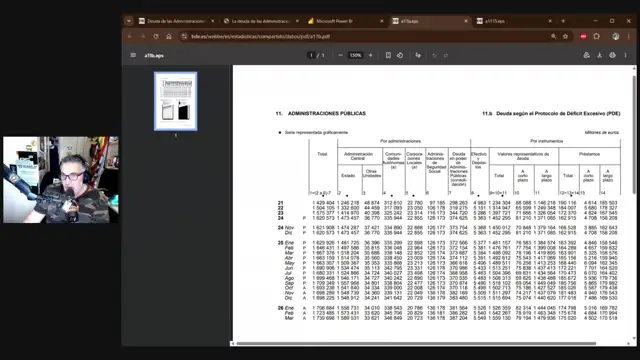Click the a11b.eps document title

pyautogui.click(x=154, y=56)
